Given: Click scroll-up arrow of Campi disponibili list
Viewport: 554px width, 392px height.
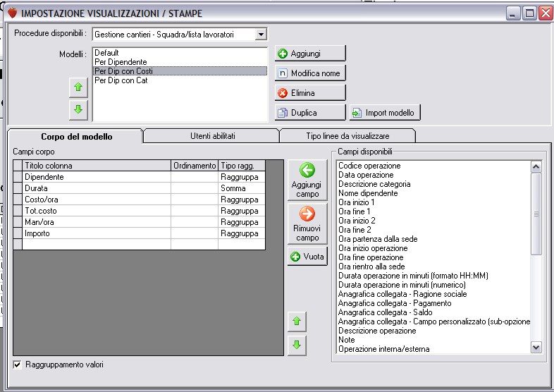Looking at the screenshot, I should tap(536, 166).
